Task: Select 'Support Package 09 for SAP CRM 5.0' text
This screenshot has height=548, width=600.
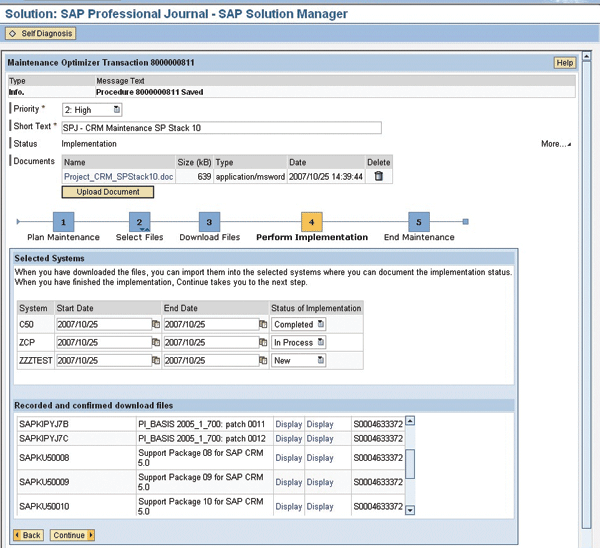Action: [201, 482]
